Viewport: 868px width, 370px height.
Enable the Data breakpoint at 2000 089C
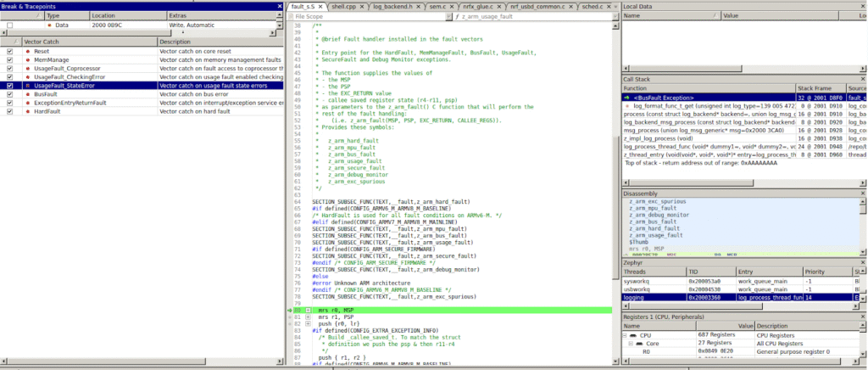point(10,25)
